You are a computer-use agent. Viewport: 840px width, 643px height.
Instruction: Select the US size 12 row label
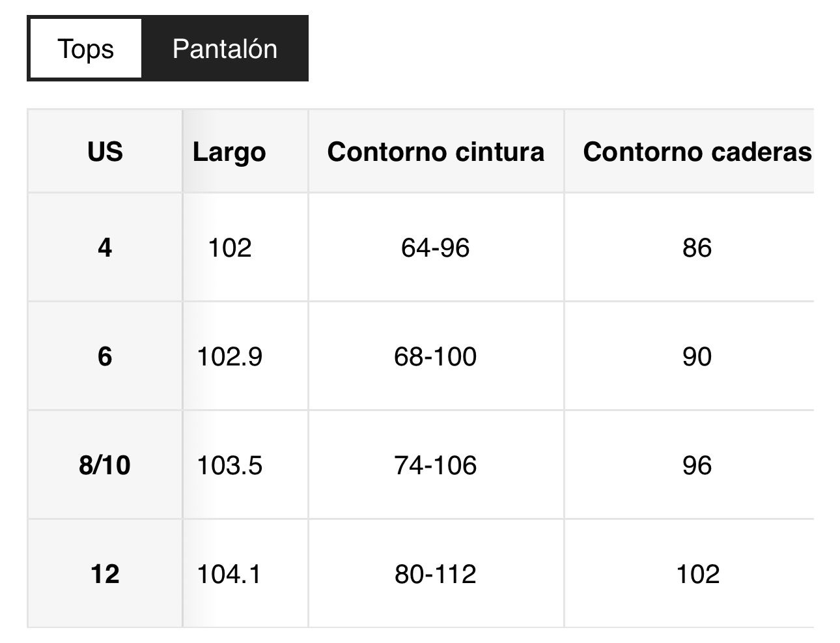coord(105,574)
